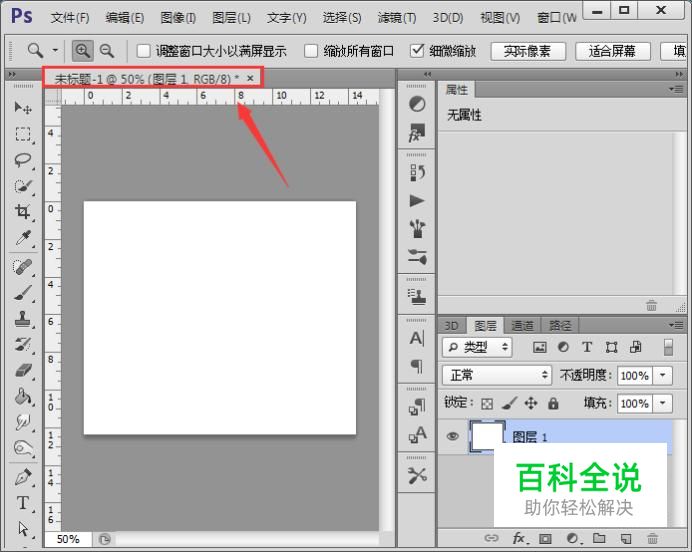This screenshot has width=692, height=552.
Task: Switch to the 通道 tab
Action: (x=523, y=326)
